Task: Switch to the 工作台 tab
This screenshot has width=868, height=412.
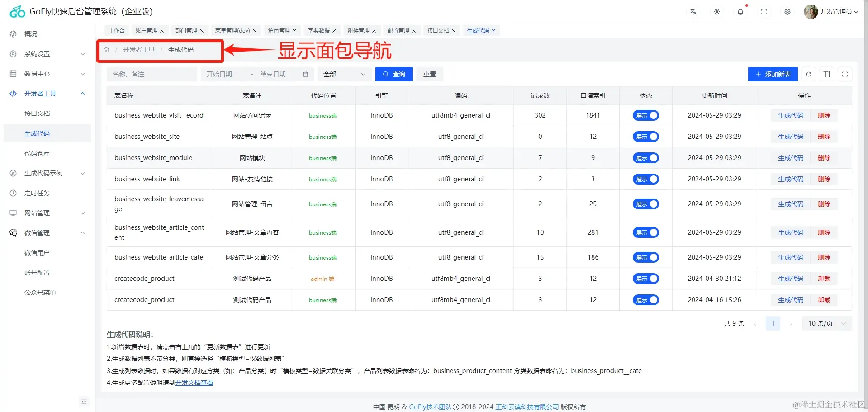Action: (x=117, y=31)
